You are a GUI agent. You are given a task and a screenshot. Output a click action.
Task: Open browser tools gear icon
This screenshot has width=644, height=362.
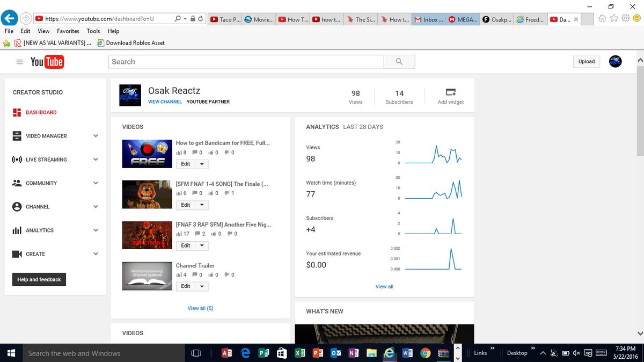(625, 18)
